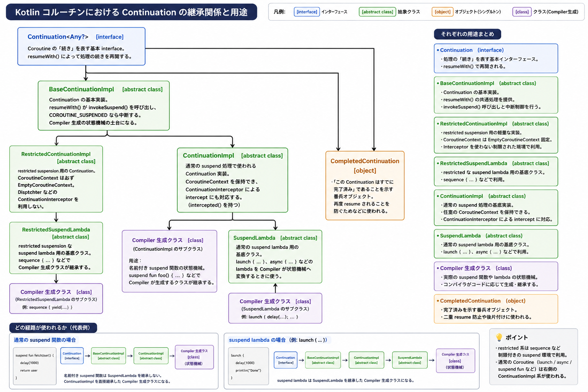Click the CompletedContinuation [object] box heading
This screenshot has height=392, width=588.
pos(365,166)
